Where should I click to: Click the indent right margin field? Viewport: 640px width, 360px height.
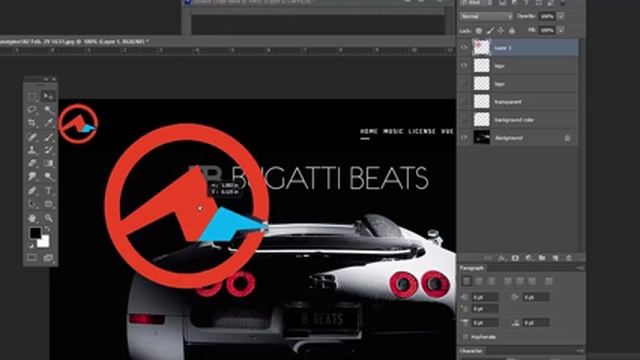pyautogui.click(x=536, y=297)
